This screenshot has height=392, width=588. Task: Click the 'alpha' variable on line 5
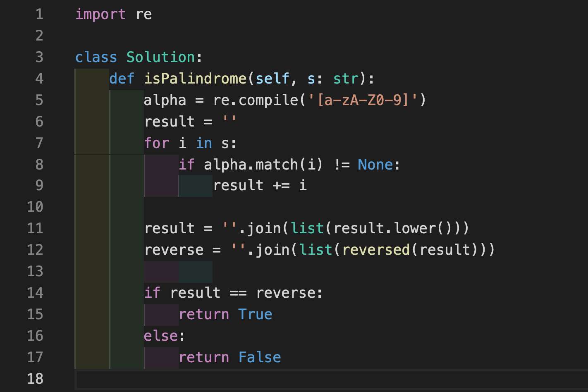click(x=165, y=100)
